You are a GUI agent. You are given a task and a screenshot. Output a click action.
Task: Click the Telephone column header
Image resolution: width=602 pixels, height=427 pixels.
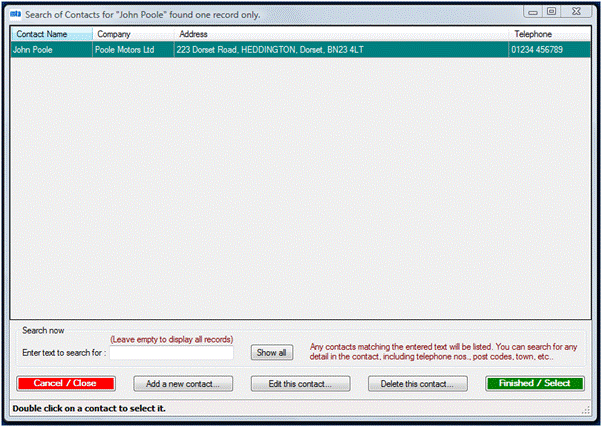[x=548, y=34]
